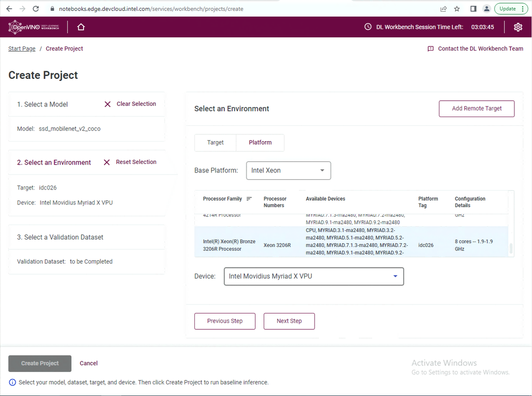
Task: Click the browser Update button
Action: click(x=507, y=9)
